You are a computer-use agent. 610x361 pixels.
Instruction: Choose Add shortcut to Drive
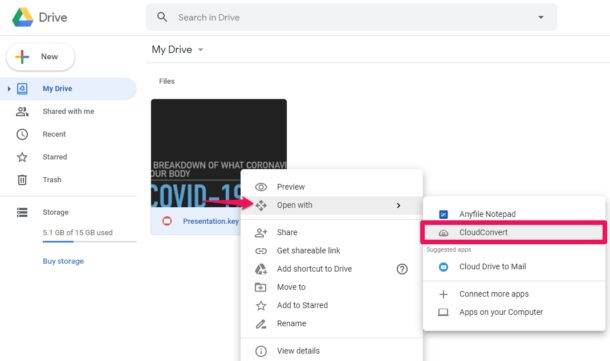[x=331, y=269]
